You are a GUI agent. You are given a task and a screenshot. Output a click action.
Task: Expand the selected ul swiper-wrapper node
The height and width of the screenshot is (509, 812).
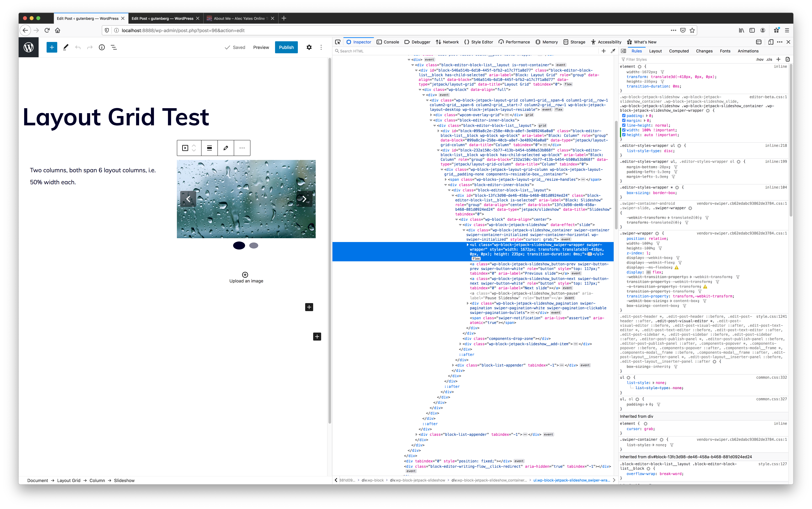pos(467,245)
